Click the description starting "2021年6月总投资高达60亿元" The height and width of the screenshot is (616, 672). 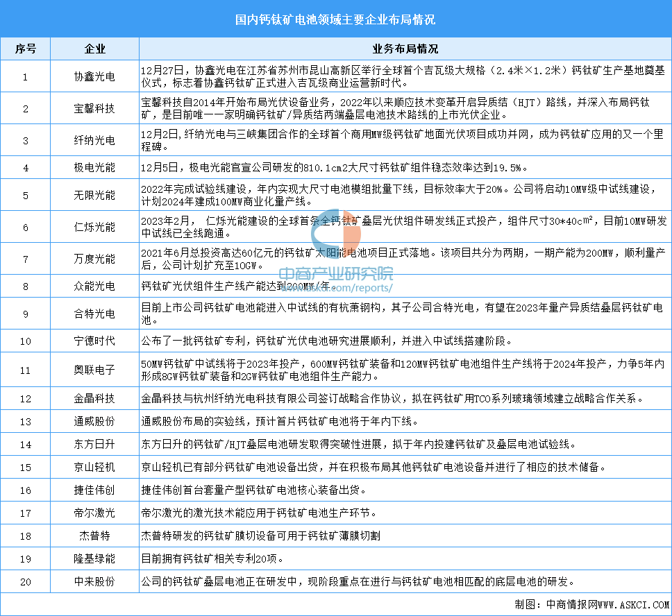(x=403, y=259)
